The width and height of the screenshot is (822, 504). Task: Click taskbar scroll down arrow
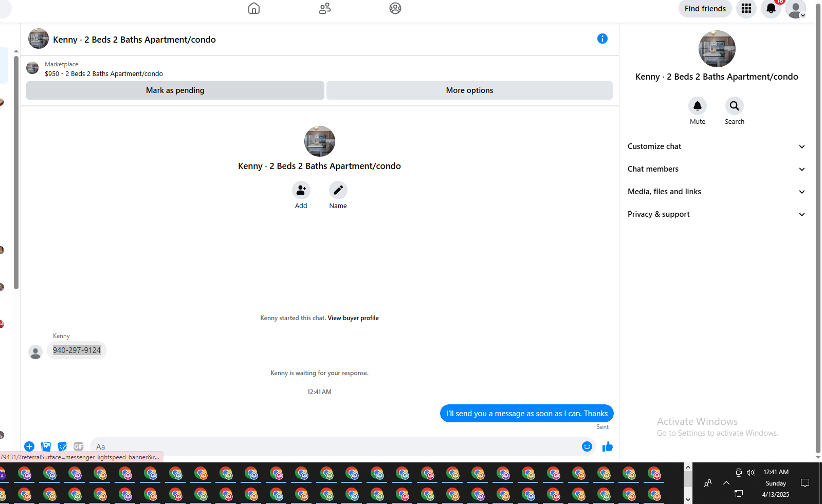tap(688, 500)
